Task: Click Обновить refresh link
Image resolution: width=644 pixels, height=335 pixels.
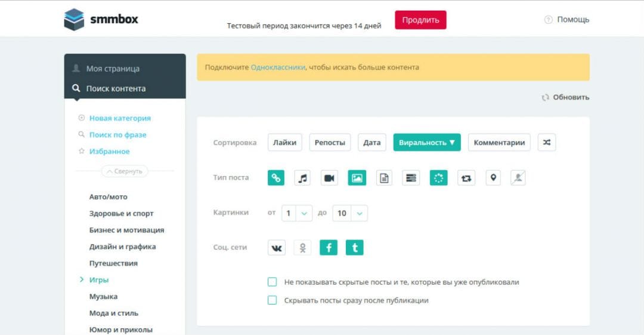Action: tap(571, 97)
